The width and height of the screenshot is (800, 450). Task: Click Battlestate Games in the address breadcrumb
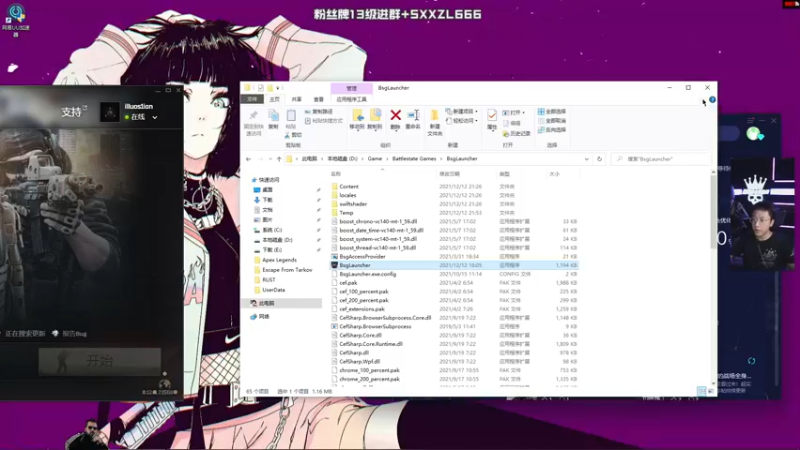[414, 159]
